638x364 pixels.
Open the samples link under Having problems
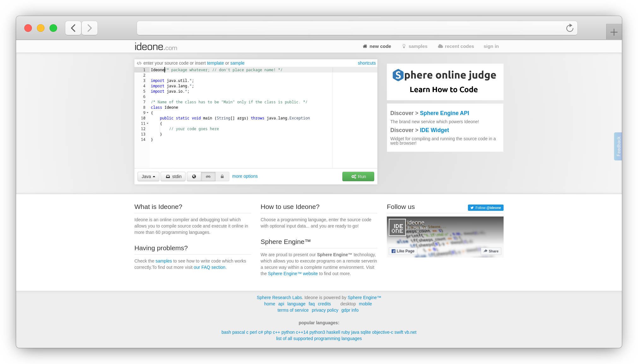[164, 261]
